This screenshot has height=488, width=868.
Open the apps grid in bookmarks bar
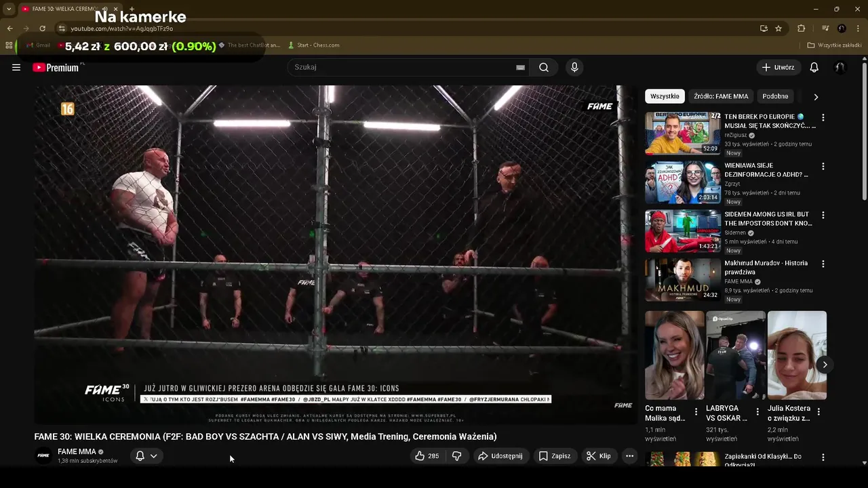(x=9, y=45)
